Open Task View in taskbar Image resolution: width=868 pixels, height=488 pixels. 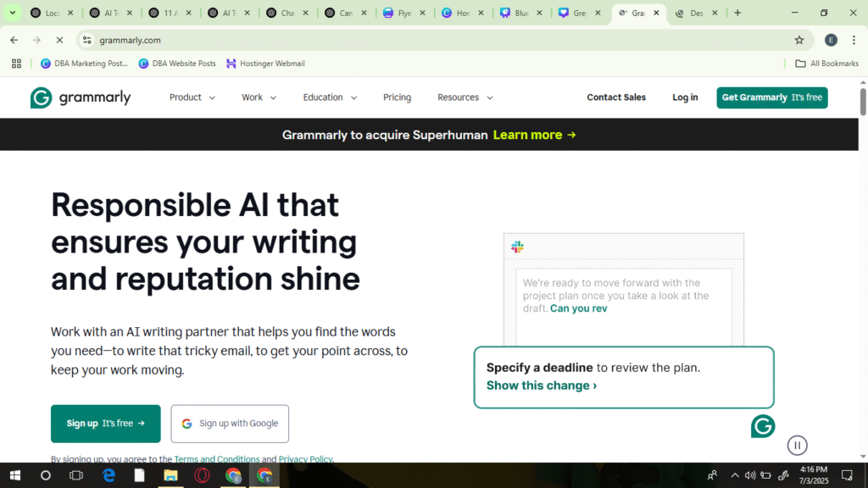(75, 475)
